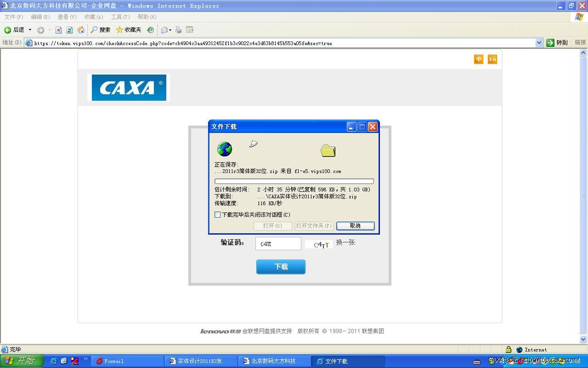Go to home page via the house icon
588x368 pixels.
pos(81,30)
